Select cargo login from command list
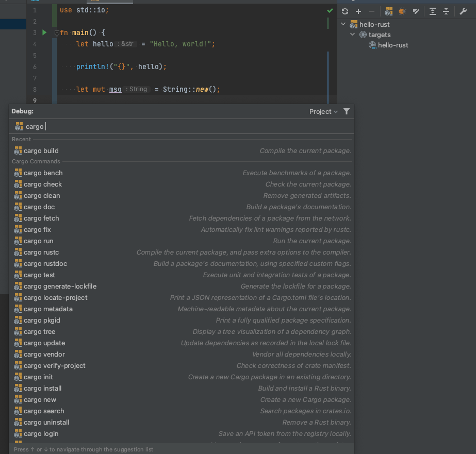Image resolution: width=476 pixels, height=454 pixels. point(182,434)
